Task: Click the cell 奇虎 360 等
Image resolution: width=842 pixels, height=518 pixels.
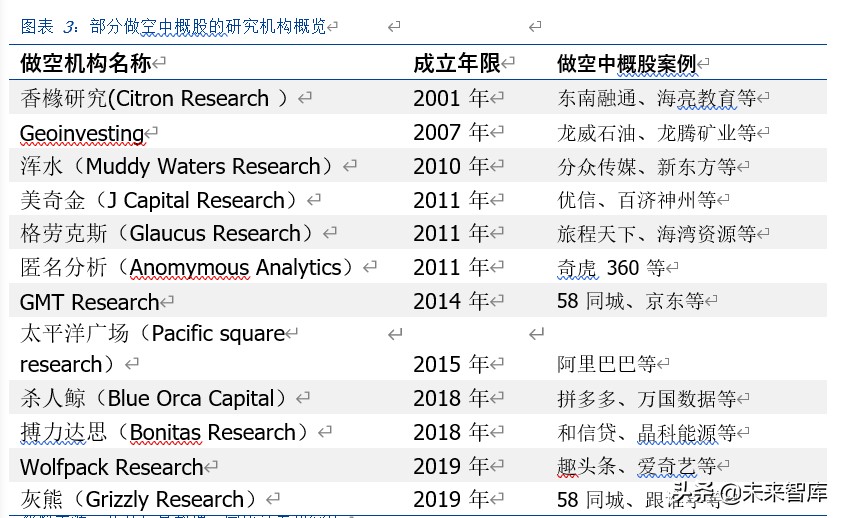Action: click(x=611, y=267)
